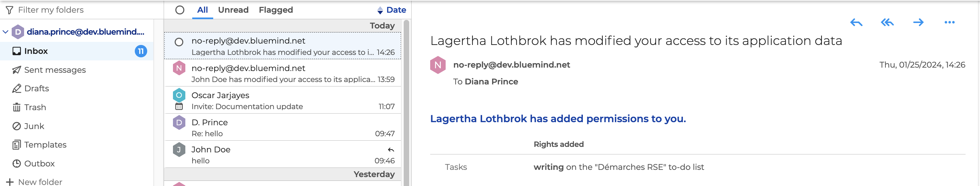Click the message list scrollbar

coord(406,103)
